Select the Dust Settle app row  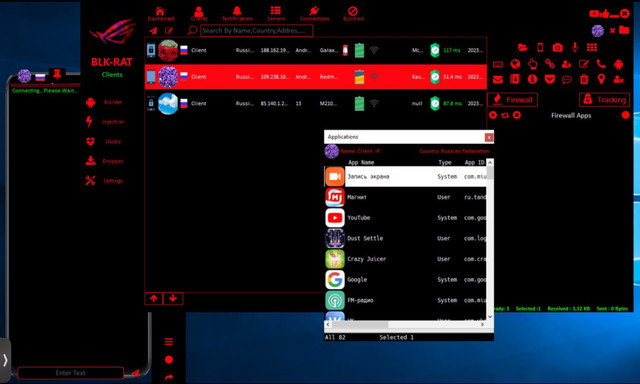coord(406,238)
